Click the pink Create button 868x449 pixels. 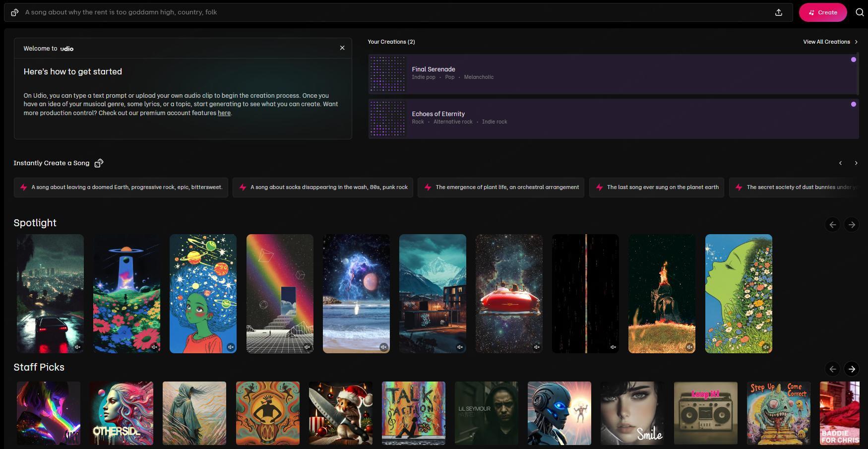coord(823,12)
